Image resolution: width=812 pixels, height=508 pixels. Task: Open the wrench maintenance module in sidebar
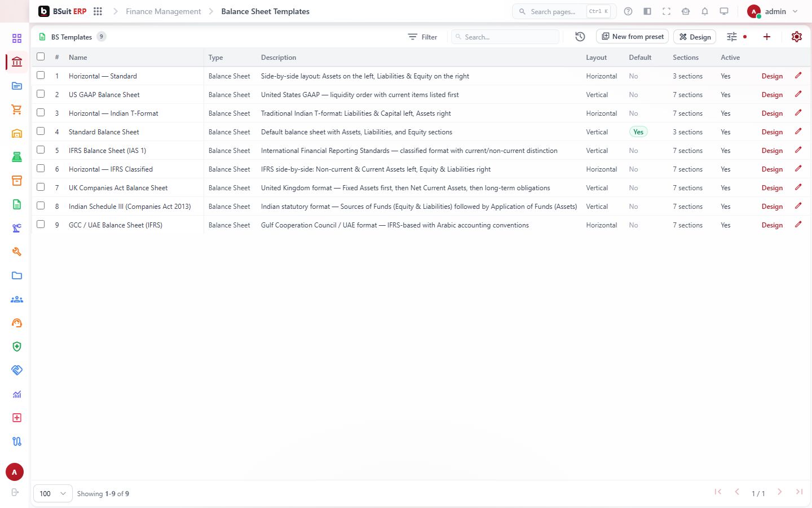17,252
